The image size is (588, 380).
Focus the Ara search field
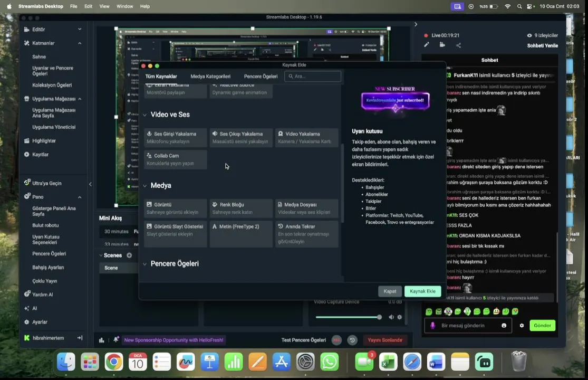[x=313, y=76]
